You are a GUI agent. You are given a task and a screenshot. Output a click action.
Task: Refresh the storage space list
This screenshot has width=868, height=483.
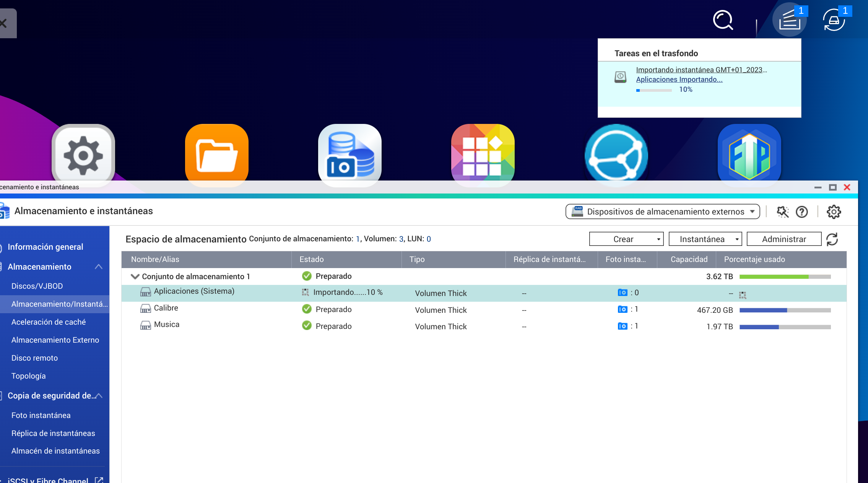click(x=832, y=239)
